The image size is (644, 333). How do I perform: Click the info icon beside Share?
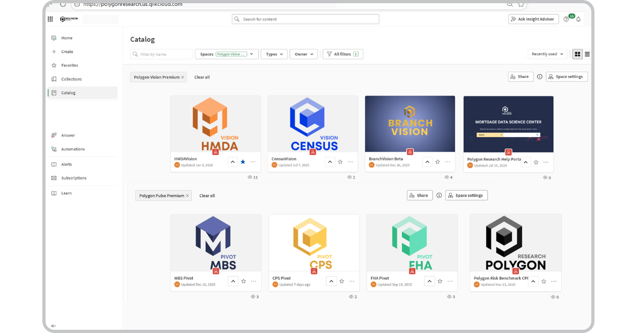[539, 76]
